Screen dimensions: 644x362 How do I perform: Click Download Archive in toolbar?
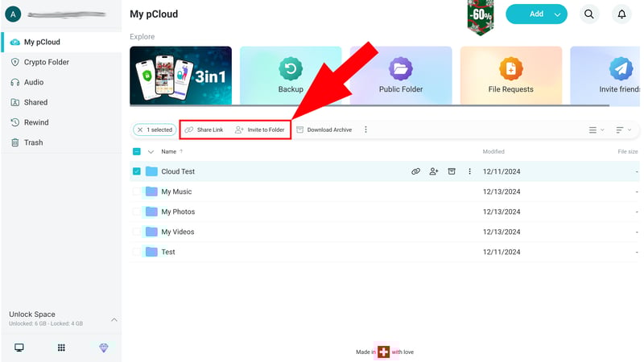click(x=324, y=130)
